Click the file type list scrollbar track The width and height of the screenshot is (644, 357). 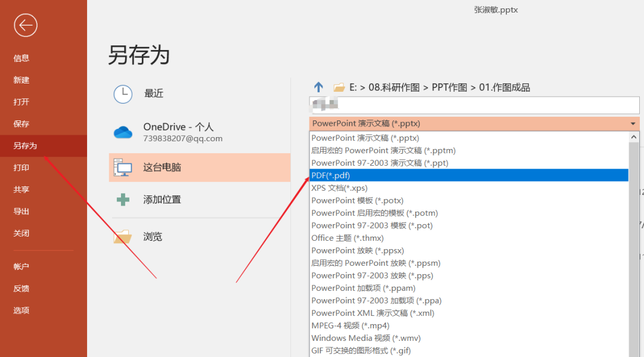tap(634, 250)
